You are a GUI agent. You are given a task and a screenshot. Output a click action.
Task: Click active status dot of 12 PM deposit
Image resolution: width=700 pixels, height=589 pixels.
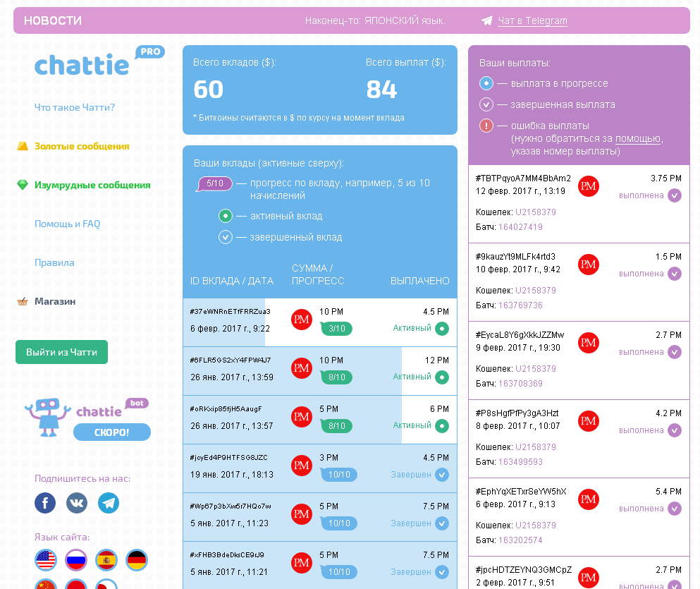coord(442,377)
